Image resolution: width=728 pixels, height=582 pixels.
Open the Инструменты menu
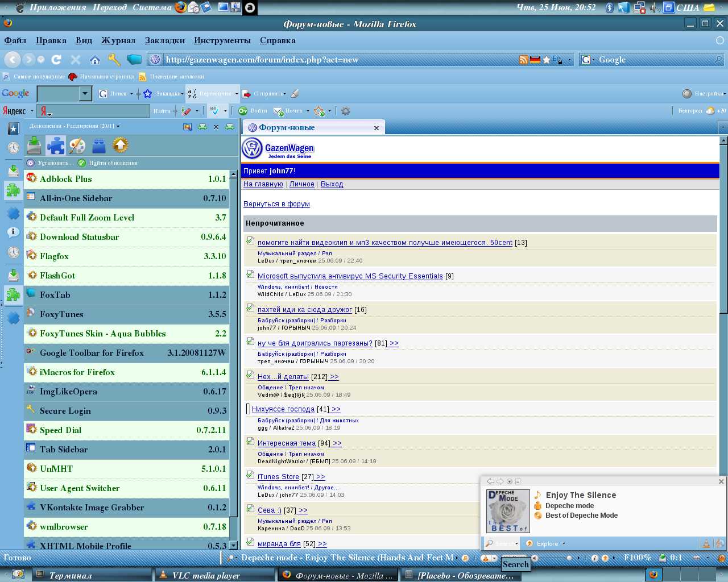pyautogui.click(x=222, y=40)
